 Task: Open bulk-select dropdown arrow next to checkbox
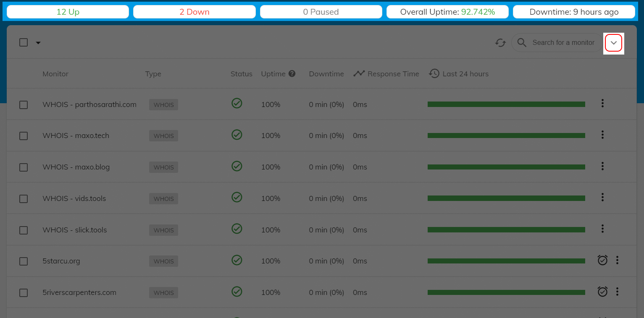click(x=38, y=43)
